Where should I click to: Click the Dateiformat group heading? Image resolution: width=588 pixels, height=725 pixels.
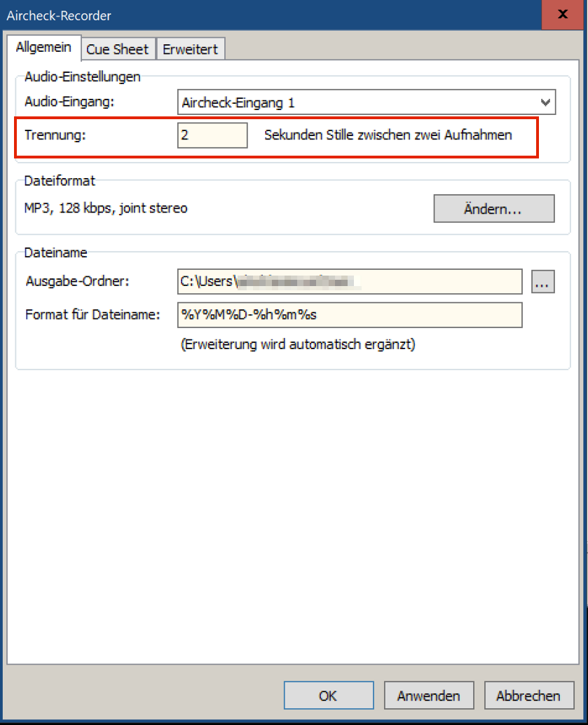tap(60, 181)
